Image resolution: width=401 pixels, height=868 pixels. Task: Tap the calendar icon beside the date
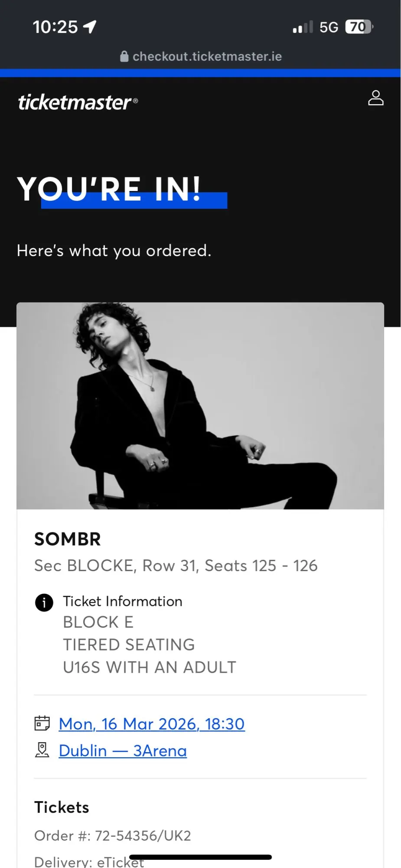[x=42, y=723]
